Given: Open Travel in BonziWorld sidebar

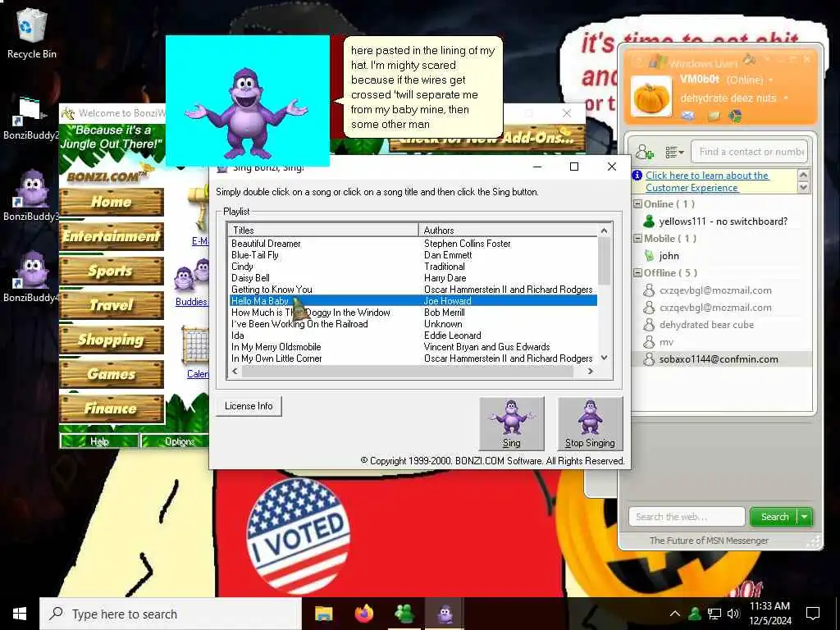Looking at the screenshot, I should (x=112, y=305).
